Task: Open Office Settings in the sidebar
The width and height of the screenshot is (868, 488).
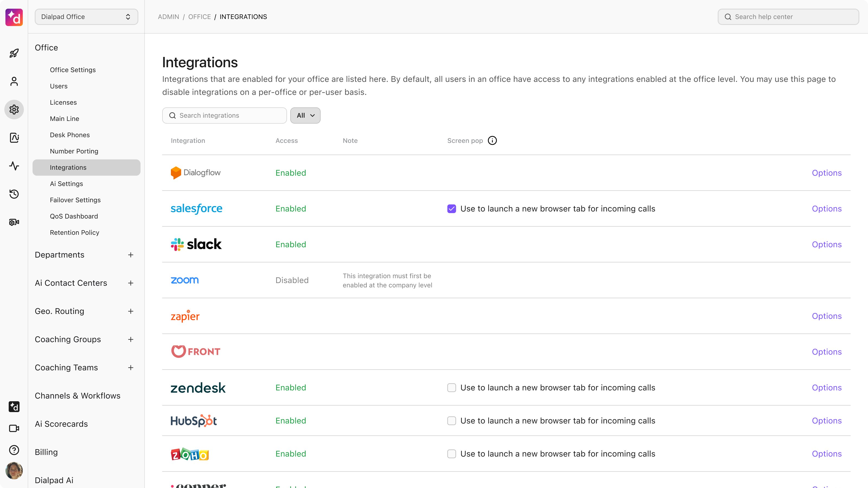Action: click(x=73, y=70)
